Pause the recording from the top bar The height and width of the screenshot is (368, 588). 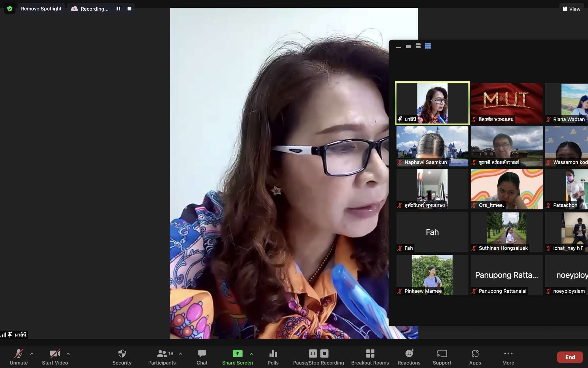118,9
